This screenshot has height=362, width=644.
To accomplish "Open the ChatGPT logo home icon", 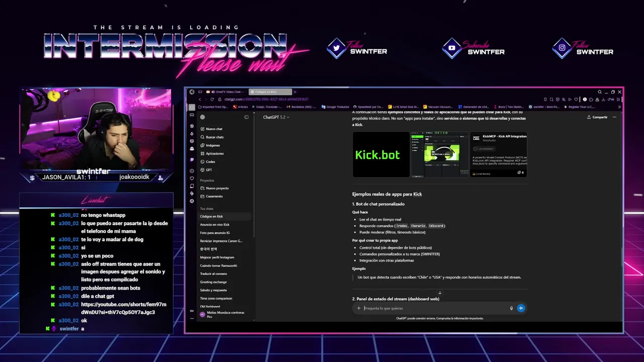I will coord(202,117).
